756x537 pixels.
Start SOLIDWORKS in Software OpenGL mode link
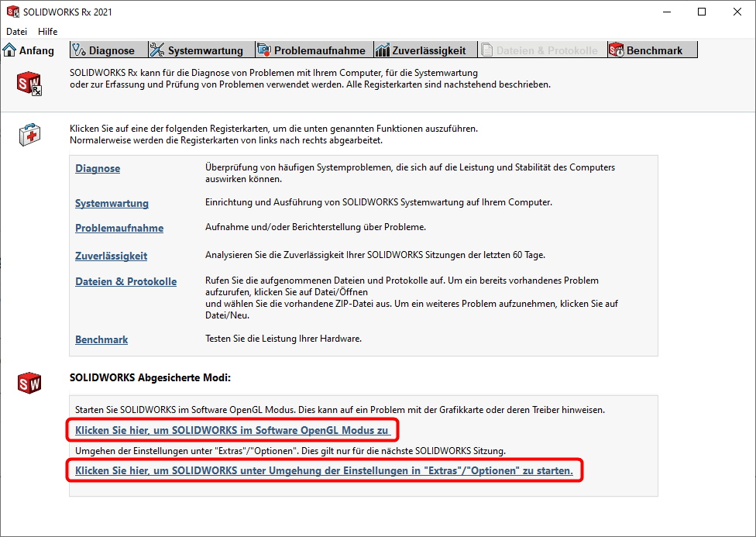tap(232, 430)
